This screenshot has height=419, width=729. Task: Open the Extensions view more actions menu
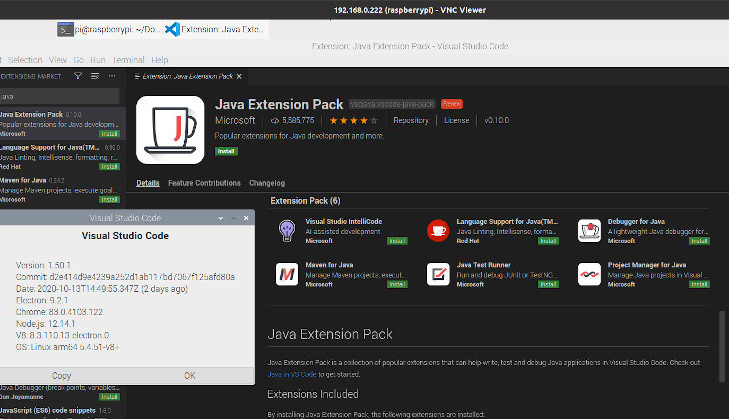[112, 76]
